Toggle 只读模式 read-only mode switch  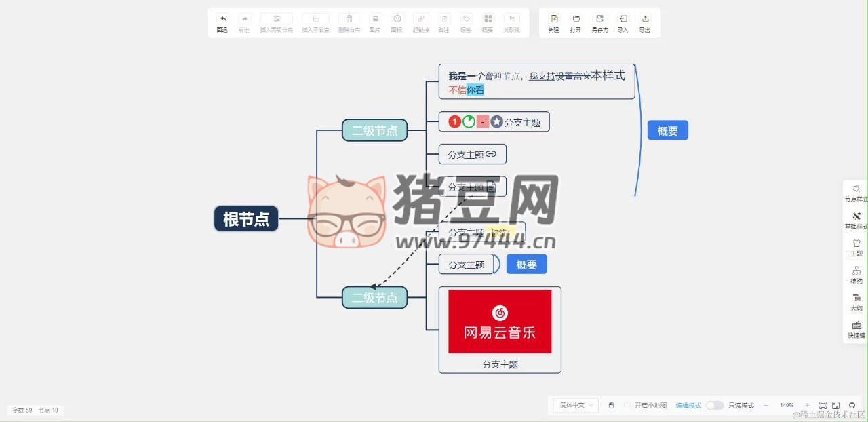(x=715, y=404)
